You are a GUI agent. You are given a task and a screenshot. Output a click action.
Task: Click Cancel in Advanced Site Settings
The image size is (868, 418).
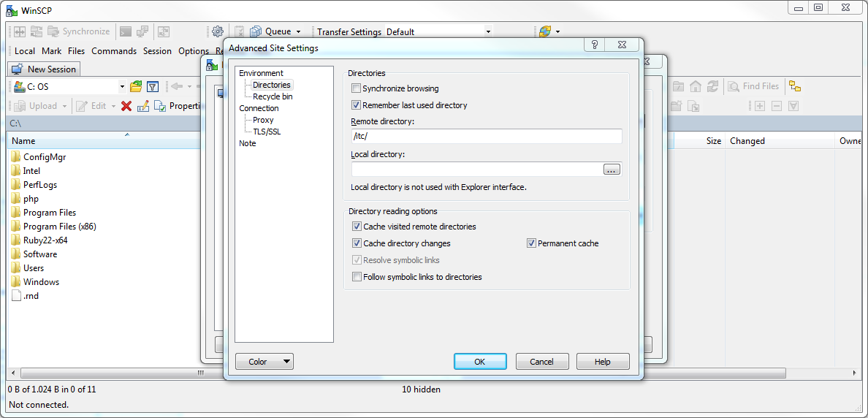(541, 362)
